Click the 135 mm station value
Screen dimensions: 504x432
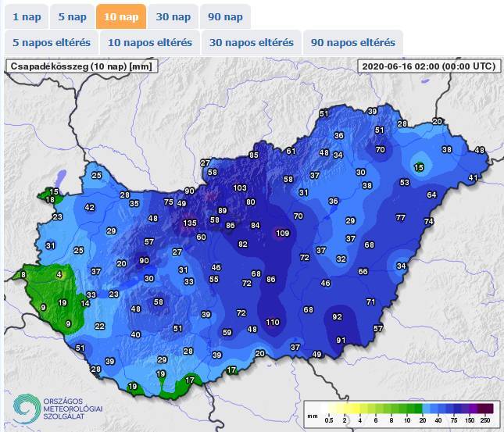click(x=190, y=223)
